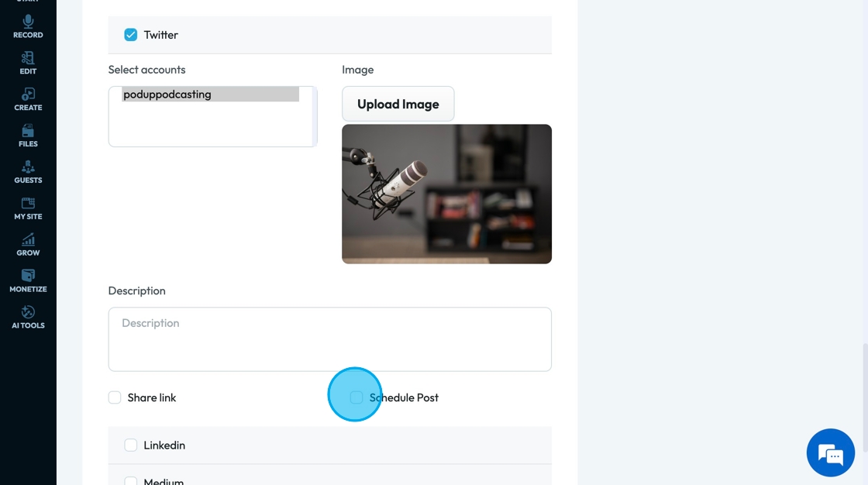Uncheck the Twitter checkbox

[x=131, y=35]
